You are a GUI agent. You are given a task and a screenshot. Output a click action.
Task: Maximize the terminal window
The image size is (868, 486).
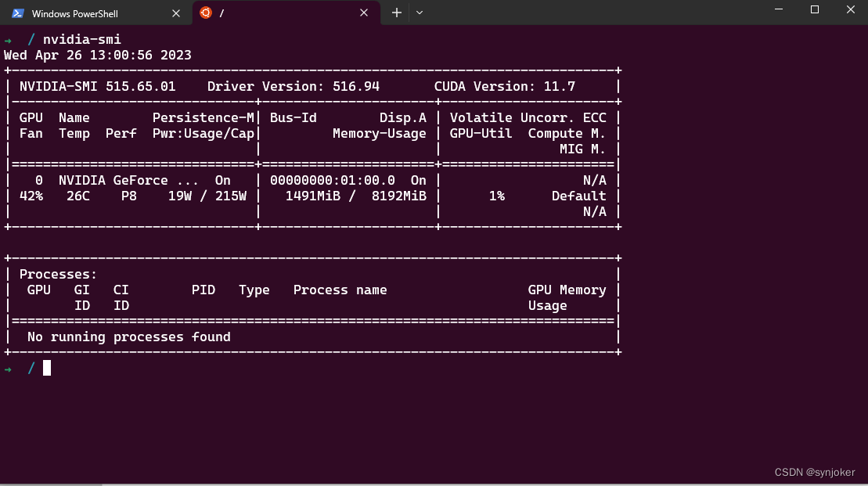(814, 9)
